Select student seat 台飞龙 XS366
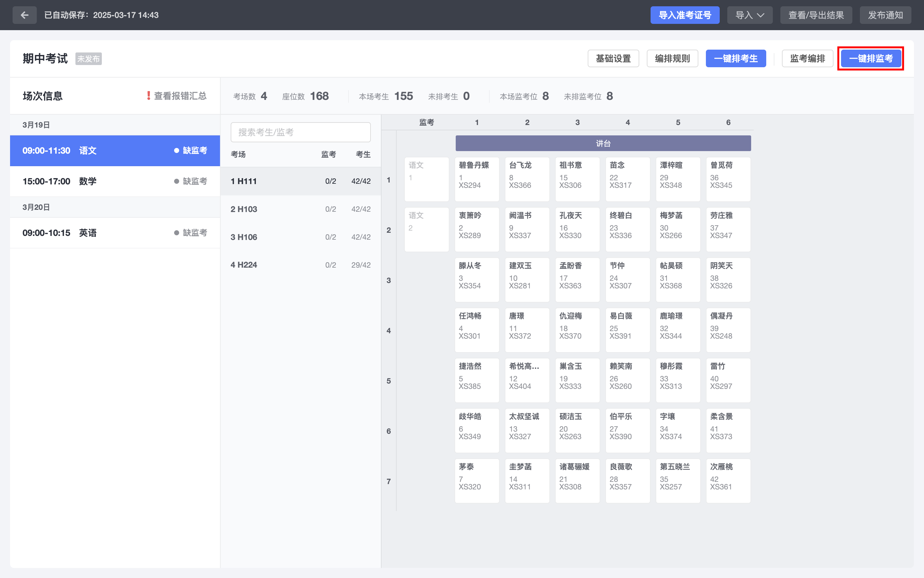This screenshot has height=578, width=924. pos(527,179)
